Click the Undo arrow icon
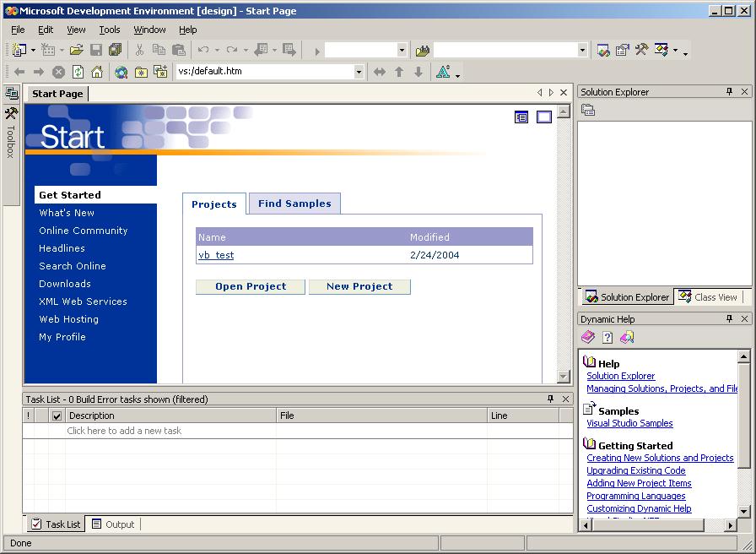Screen dimensions: 756x554 [203, 49]
